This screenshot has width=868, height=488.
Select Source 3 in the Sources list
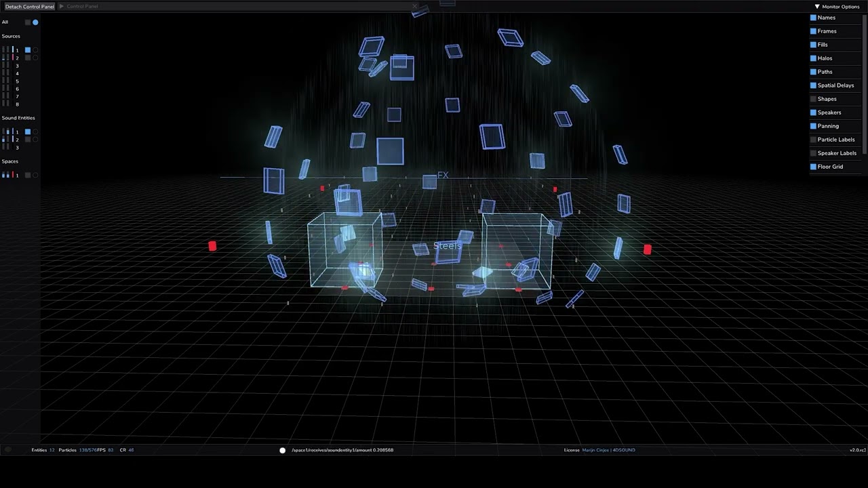(17, 66)
